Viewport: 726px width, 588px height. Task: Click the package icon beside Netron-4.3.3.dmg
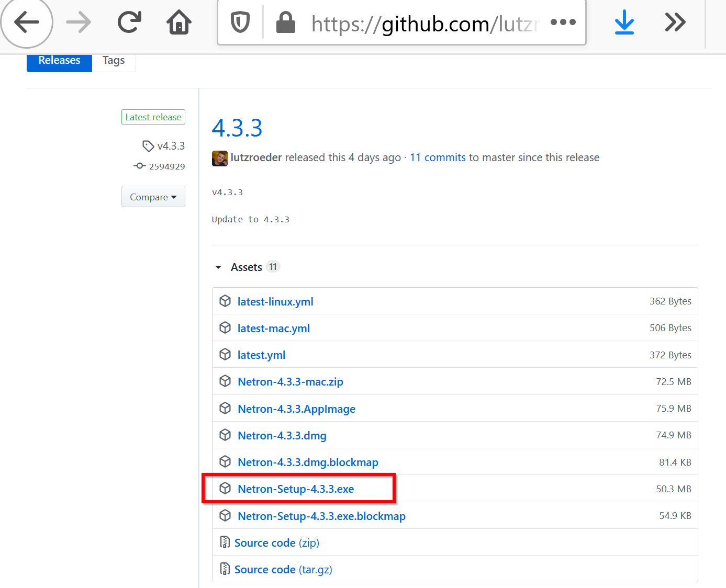(225, 435)
